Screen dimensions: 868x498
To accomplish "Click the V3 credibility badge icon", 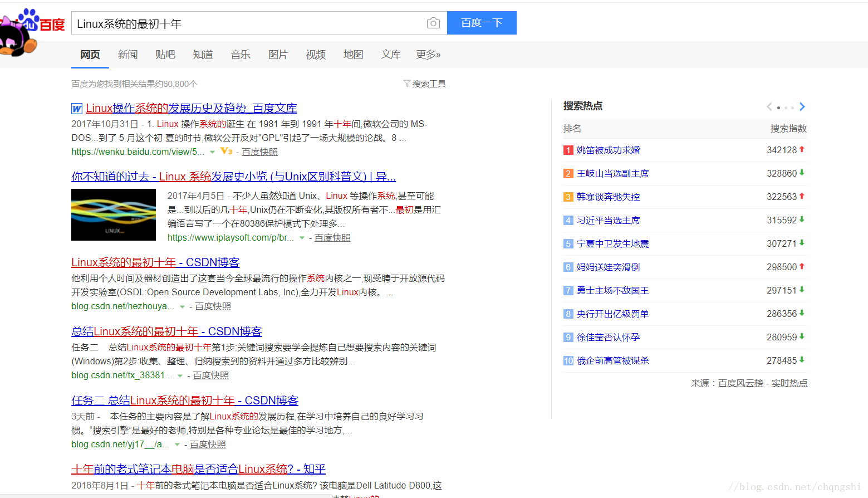I will (226, 151).
